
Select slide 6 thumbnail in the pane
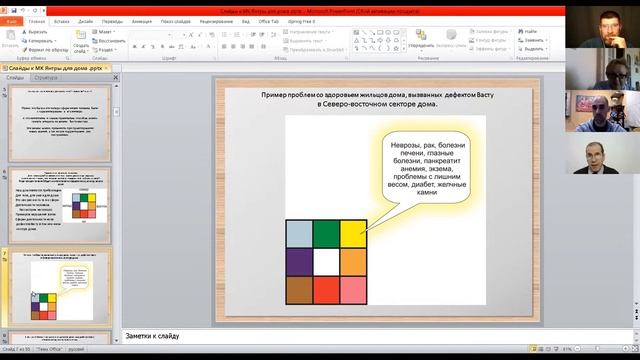click(x=60, y=205)
